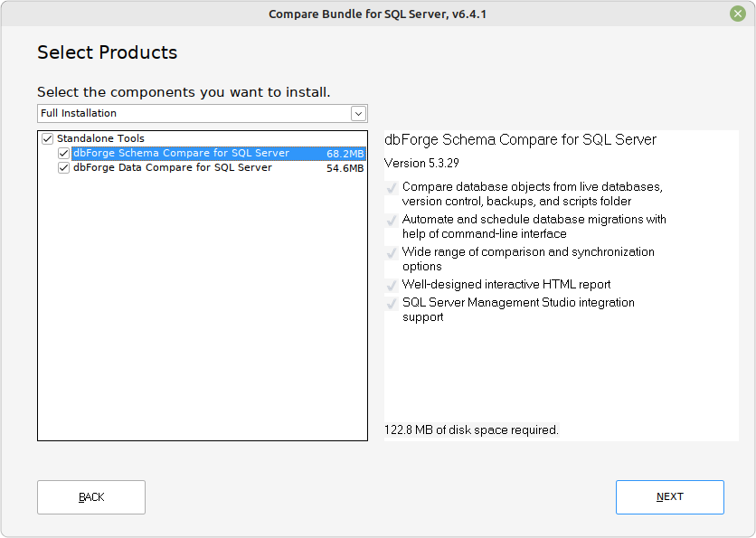Select the Standalone Tools tree node
The width and height of the screenshot is (756, 538).
(x=100, y=138)
